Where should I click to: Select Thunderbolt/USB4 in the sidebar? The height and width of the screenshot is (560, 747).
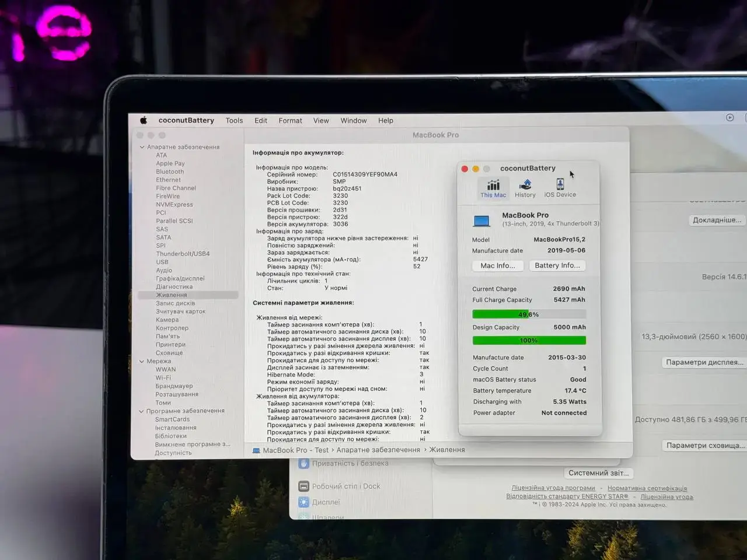183,254
